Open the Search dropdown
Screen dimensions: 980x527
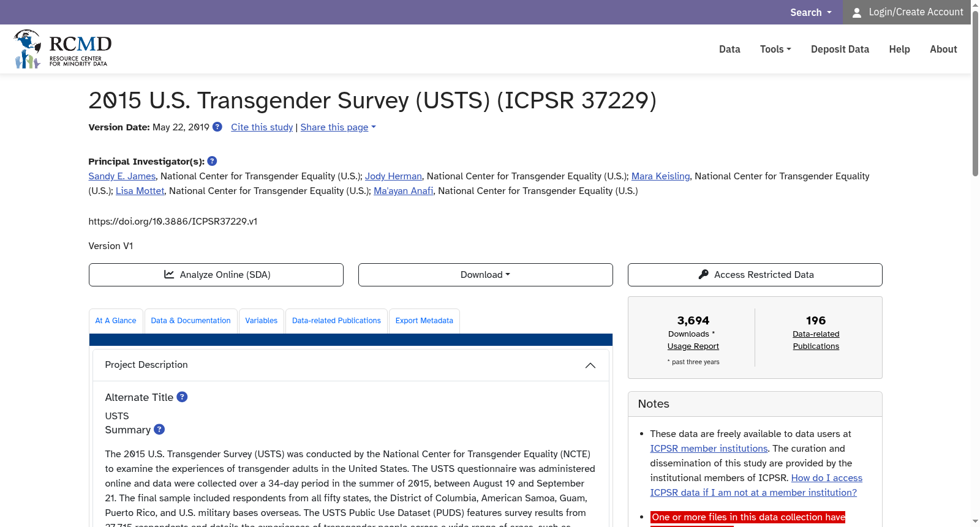click(x=811, y=12)
